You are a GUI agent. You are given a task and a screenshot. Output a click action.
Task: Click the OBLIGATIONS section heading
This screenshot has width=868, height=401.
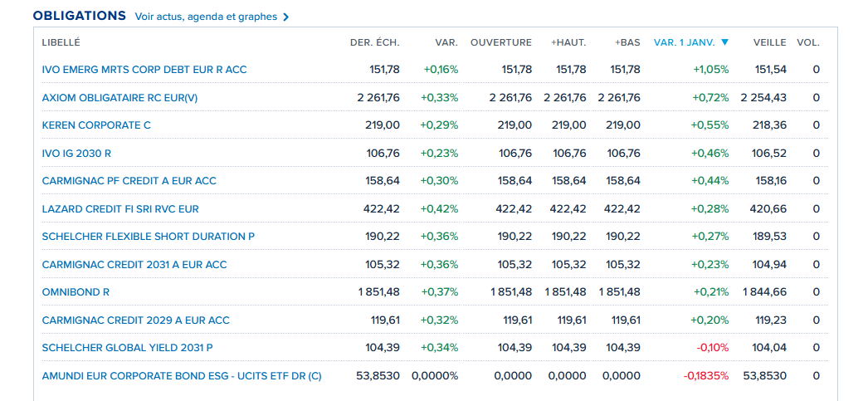click(79, 16)
